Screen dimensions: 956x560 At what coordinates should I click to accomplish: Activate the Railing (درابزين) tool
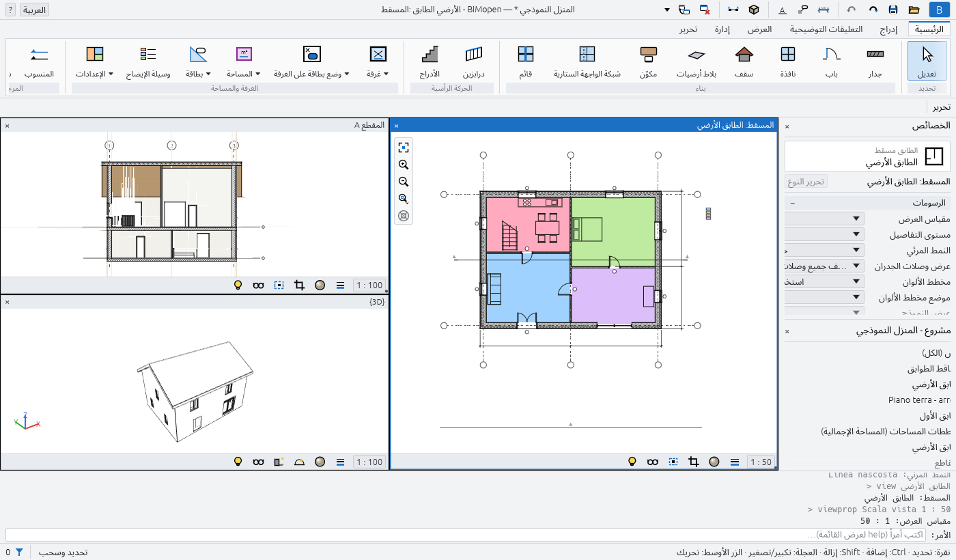[473, 61]
